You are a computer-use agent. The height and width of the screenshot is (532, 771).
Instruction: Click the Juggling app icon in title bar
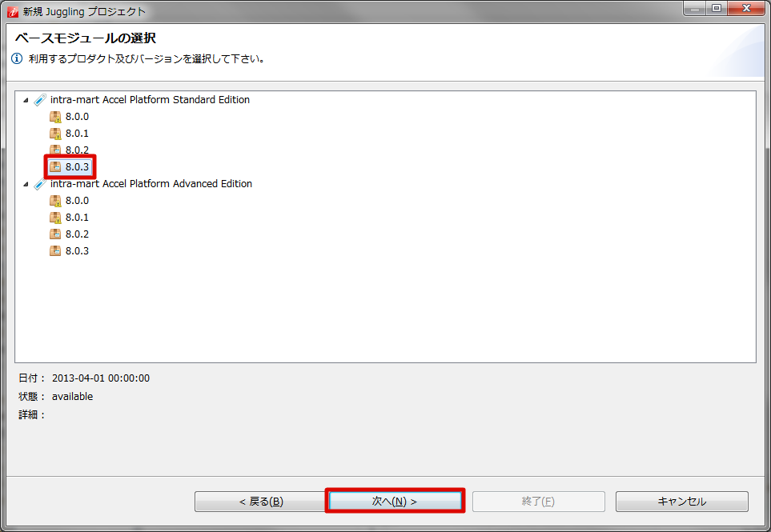click(13, 11)
